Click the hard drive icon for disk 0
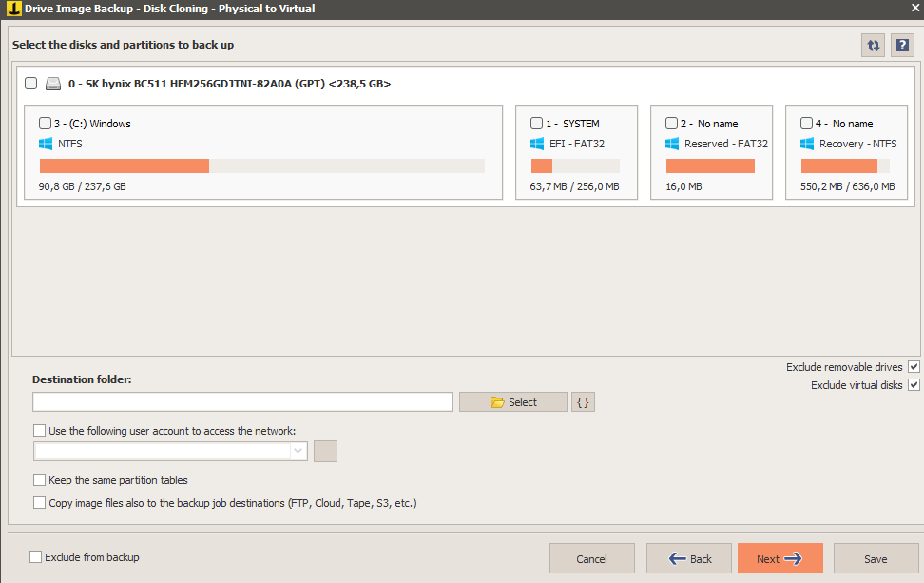 [x=53, y=84]
